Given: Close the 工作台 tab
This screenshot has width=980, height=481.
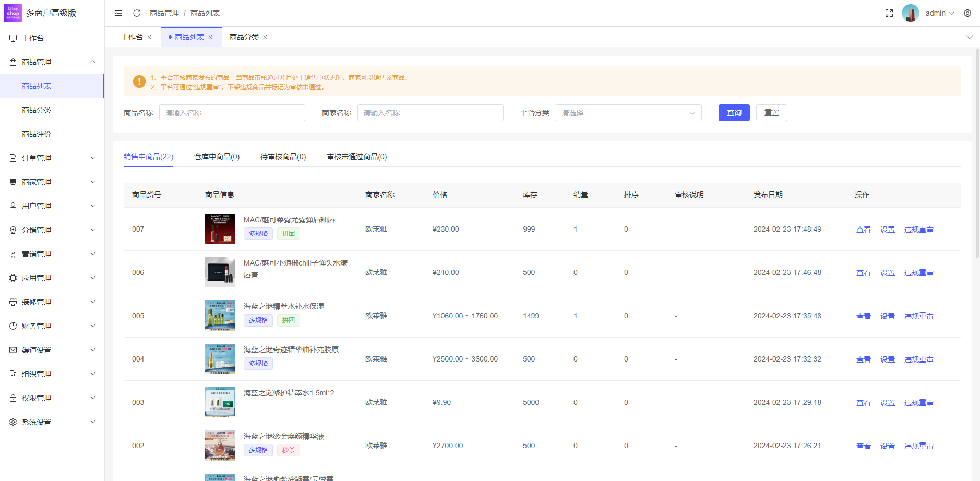Looking at the screenshot, I should point(149,37).
